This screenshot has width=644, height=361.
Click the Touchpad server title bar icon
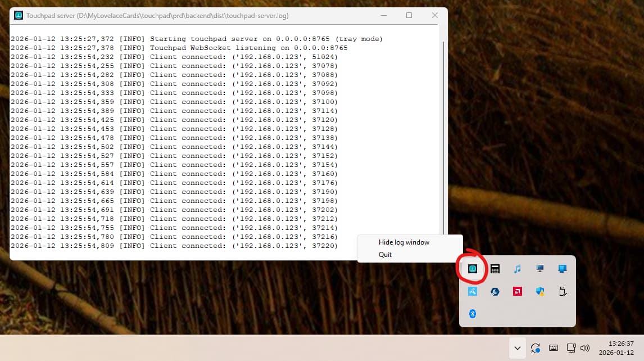[19, 16]
